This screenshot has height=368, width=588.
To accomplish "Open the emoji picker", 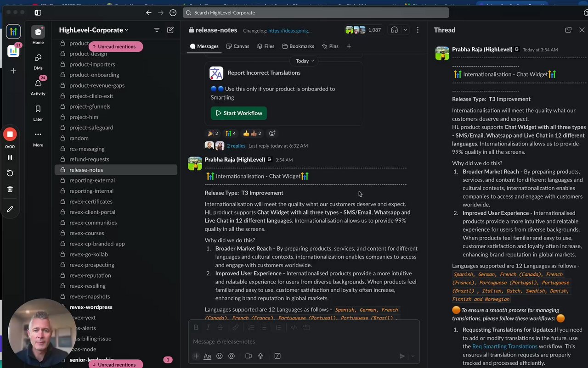I will click(x=220, y=356).
